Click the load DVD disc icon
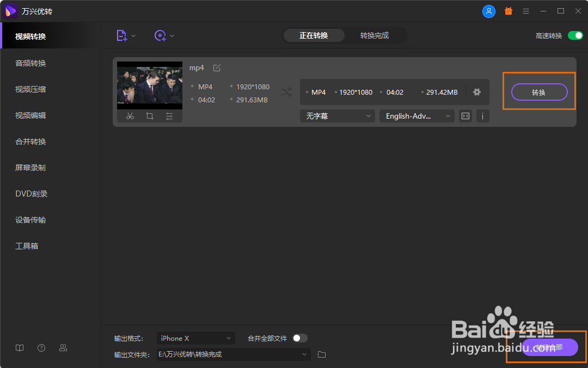 tap(160, 35)
